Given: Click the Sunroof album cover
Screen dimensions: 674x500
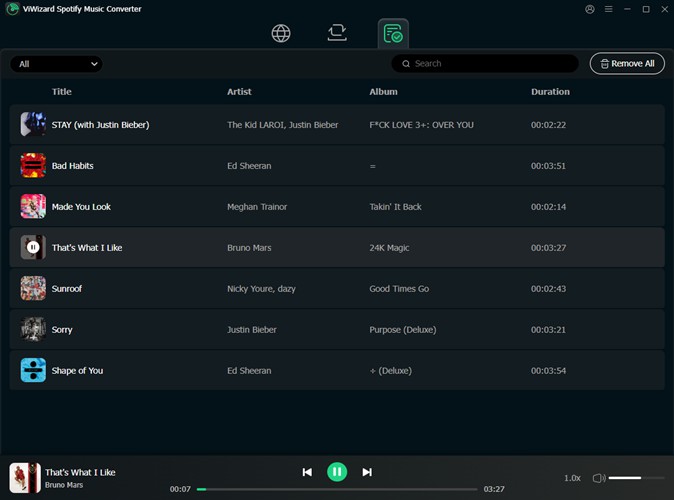Looking at the screenshot, I should coord(33,288).
